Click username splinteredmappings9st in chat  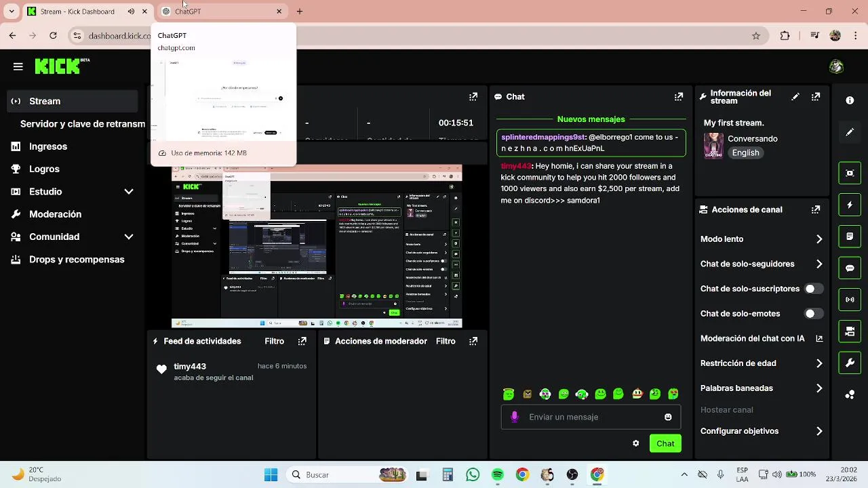(542, 137)
